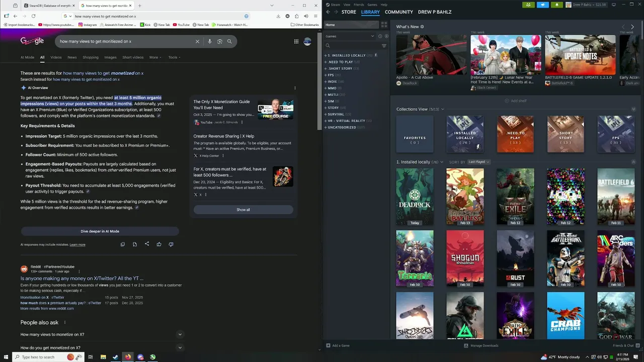The height and width of the screenshot is (362, 644).
Task: Toggle recent activity clock filter in Steam
Action: tap(380, 36)
